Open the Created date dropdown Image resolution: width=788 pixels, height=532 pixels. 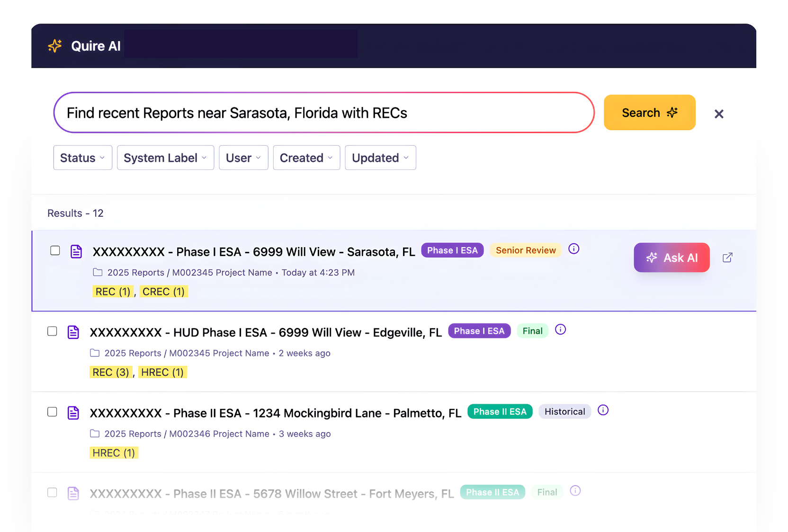[x=306, y=158]
